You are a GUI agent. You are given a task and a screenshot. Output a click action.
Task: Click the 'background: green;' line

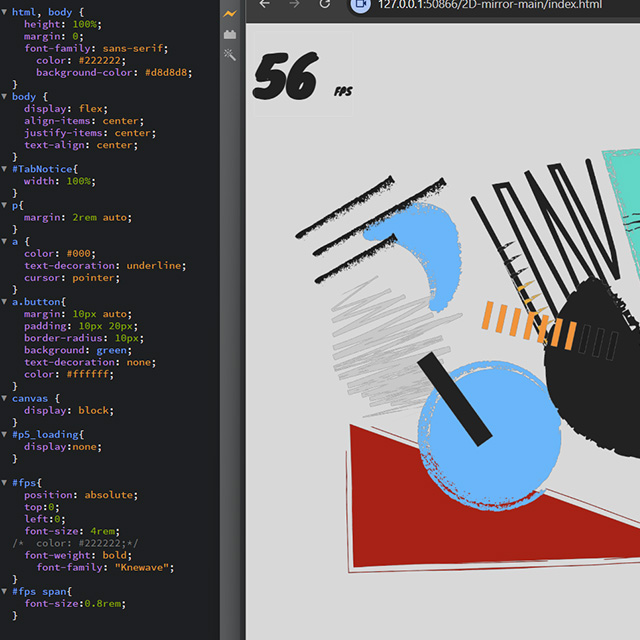coord(78,350)
